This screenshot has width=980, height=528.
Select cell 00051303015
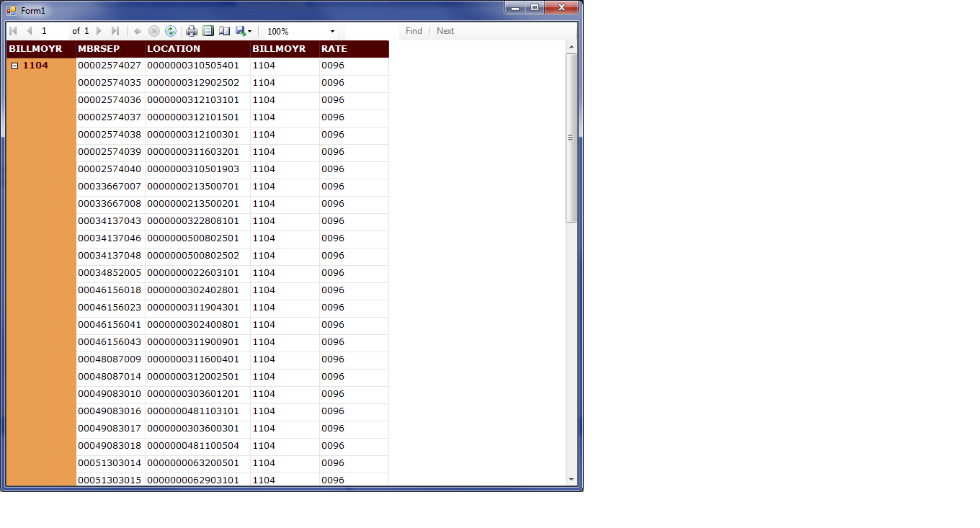coord(110,479)
